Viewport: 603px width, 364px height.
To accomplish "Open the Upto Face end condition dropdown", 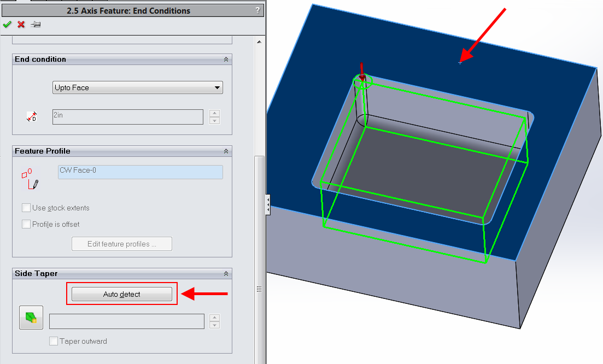I will click(x=138, y=87).
